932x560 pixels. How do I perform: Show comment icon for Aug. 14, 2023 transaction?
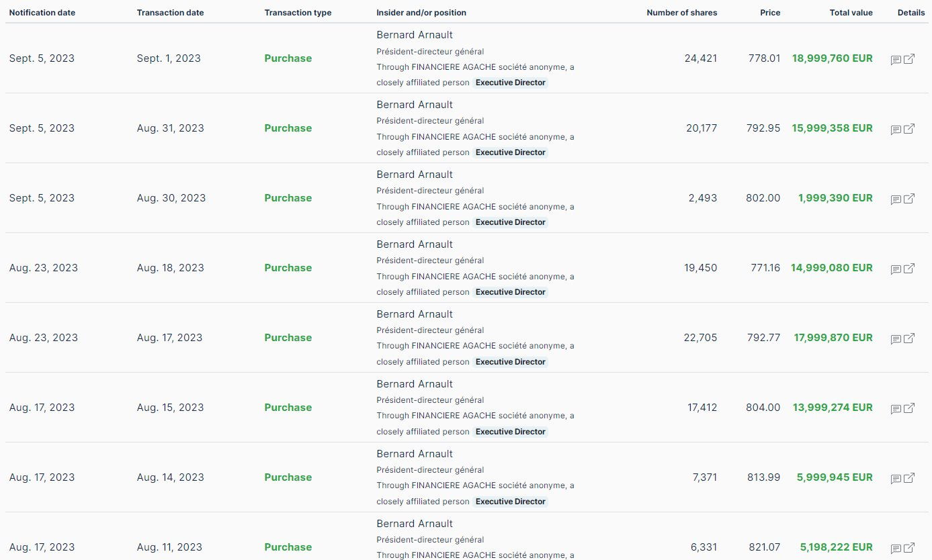coord(896,479)
